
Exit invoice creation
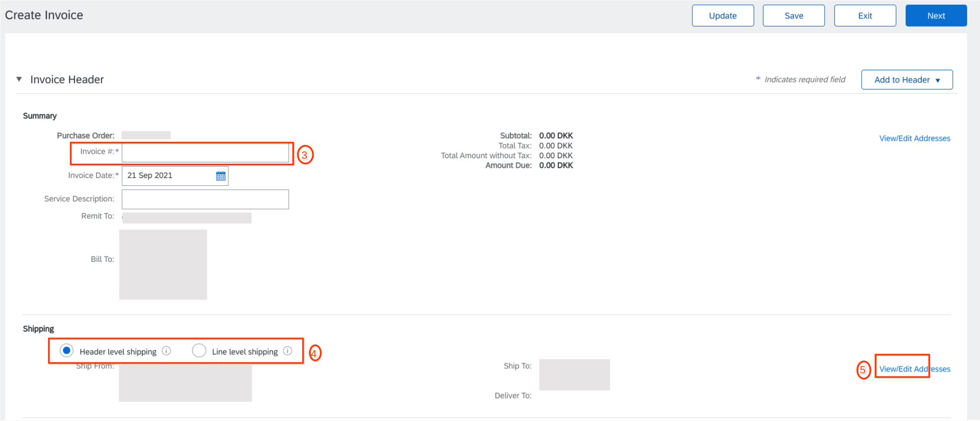865,15
